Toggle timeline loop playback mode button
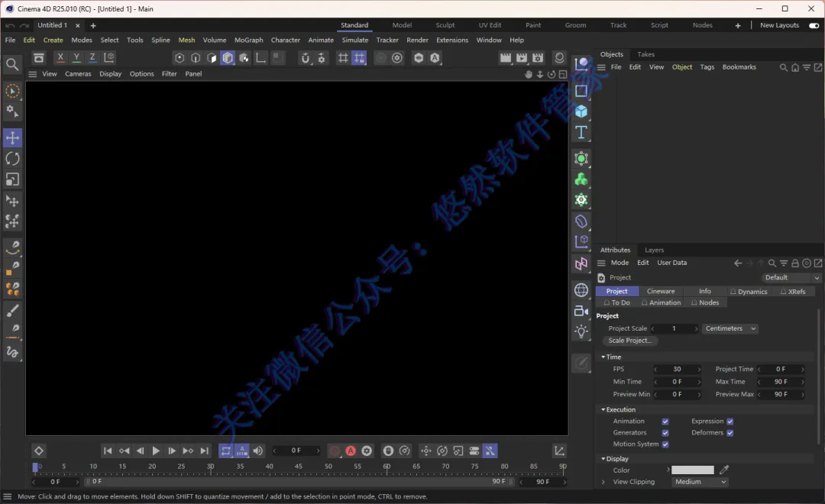This screenshot has width=825, height=504. pos(225,451)
